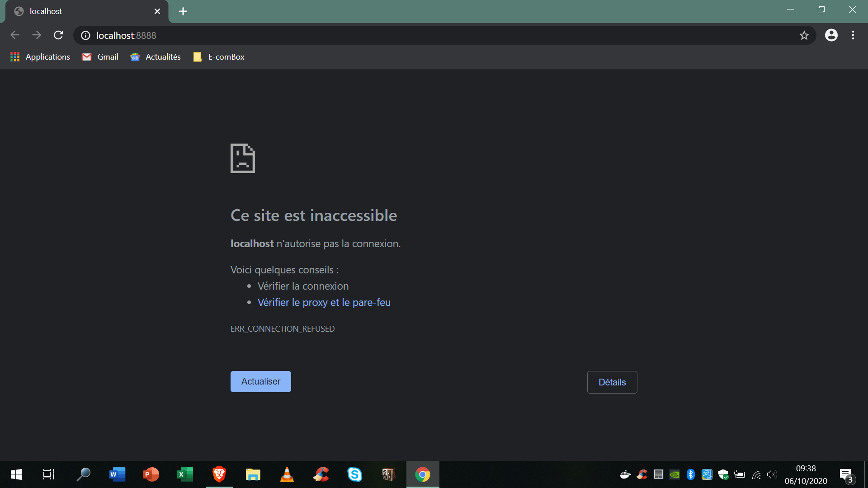Expand error info with the Détails button

[612, 382]
